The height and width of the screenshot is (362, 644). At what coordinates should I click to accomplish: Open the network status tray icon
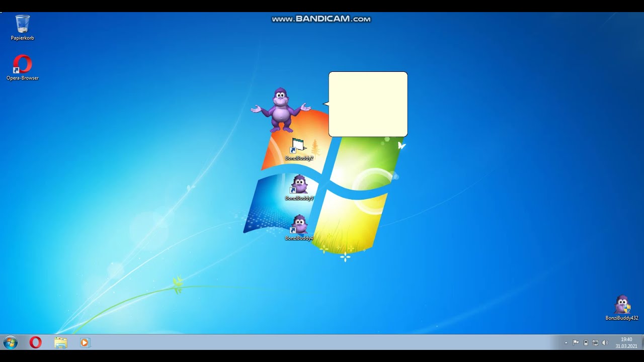[595, 343]
